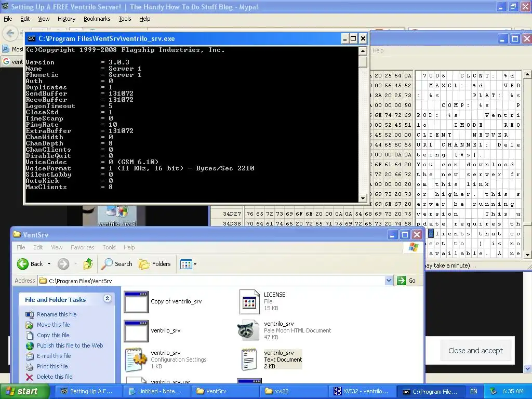Screen dimensions: 532x399
Task: Select the LICENSE file icon
Action: (x=249, y=302)
